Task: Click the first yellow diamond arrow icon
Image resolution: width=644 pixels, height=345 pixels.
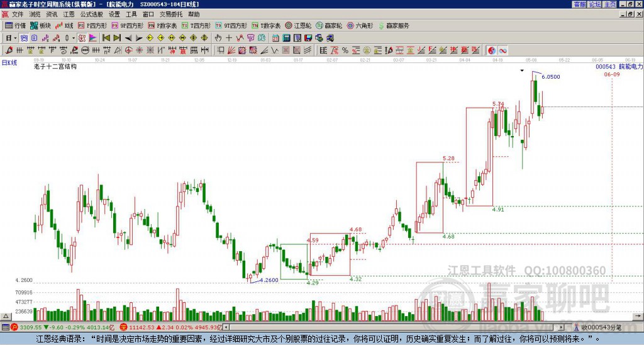Action: (x=150, y=38)
